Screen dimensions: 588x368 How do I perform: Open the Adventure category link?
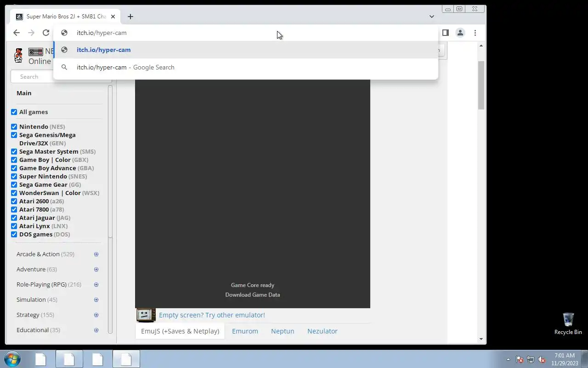[31, 269]
